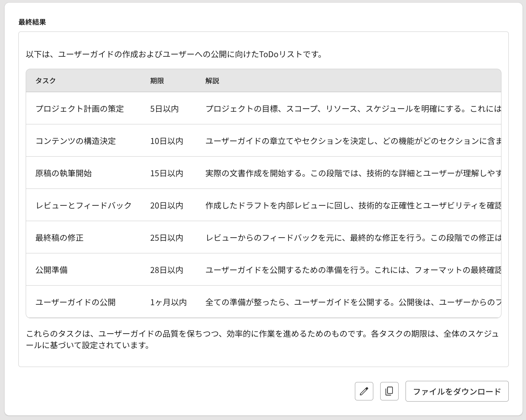Select the 最終稿の修正 task cell
Image resolution: width=526 pixels, height=420 pixels.
59,238
